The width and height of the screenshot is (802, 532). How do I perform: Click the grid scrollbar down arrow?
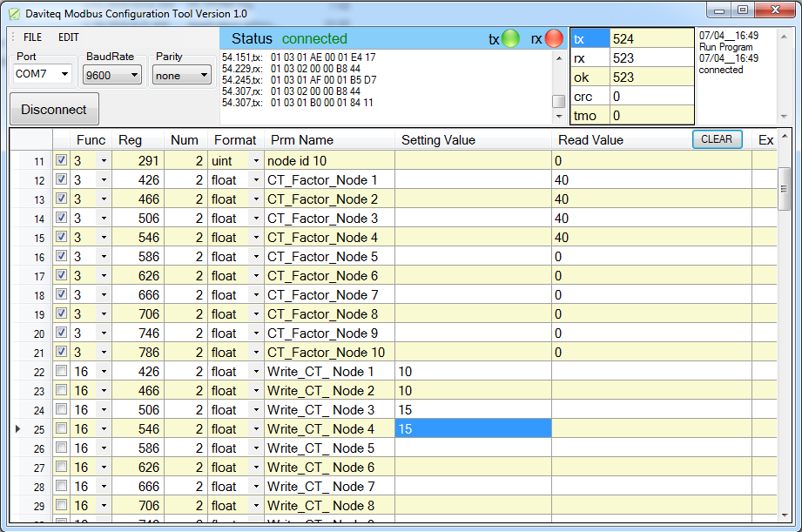click(784, 515)
